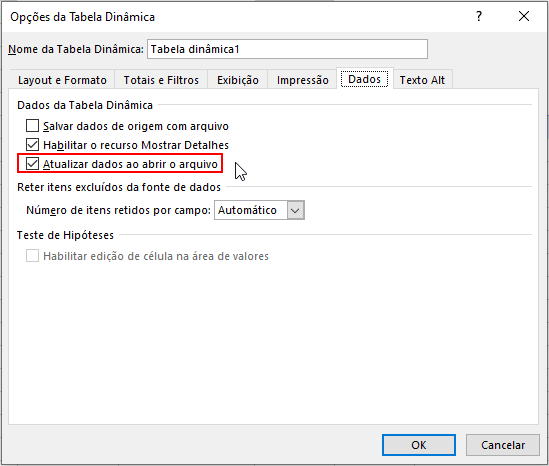Uncheck Atualizar dados ao abrir o arquivo
The height and width of the screenshot is (466, 549).
click(x=32, y=164)
